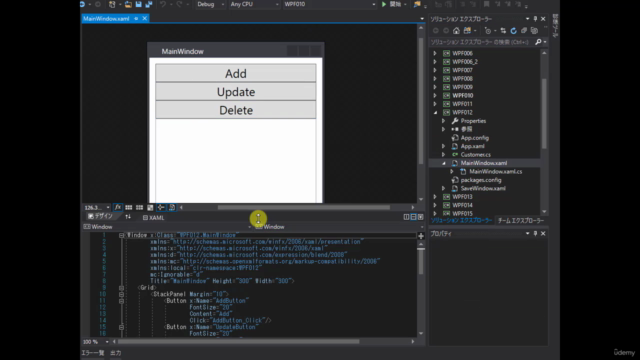This screenshot has width=640, height=360.
Task: Click plus split editor icon above code scrollbar
Action: tap(421, 236)
